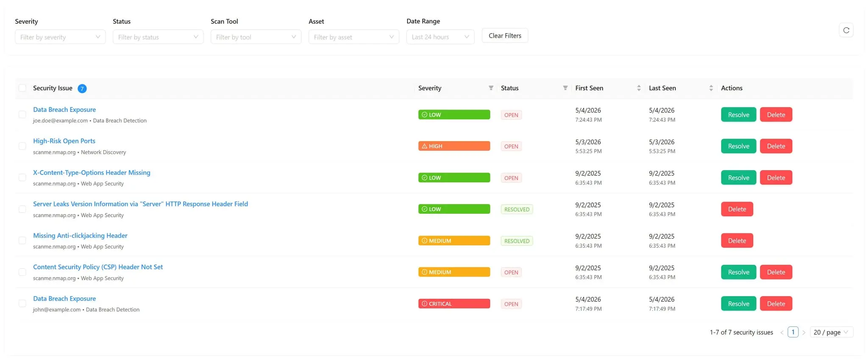Click '1-7 of 7 security issues' text
The height and width of the screenshot is (359, 868).
pyautogui.click(x=741, y=332)
